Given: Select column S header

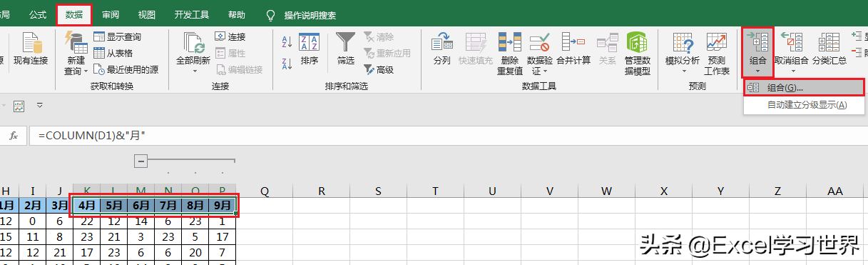Looking at the screenshot, I should click(x=379, y=191).
